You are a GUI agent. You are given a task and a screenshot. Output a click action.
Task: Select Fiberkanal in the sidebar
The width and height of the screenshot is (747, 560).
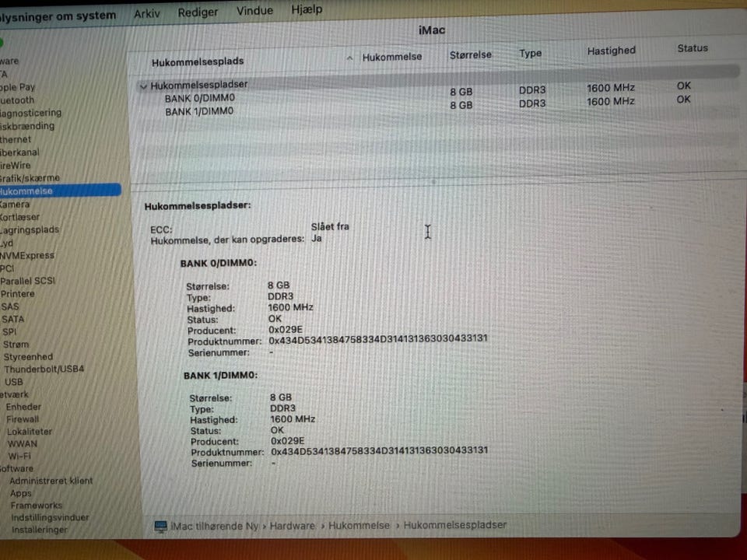[19, 152]
